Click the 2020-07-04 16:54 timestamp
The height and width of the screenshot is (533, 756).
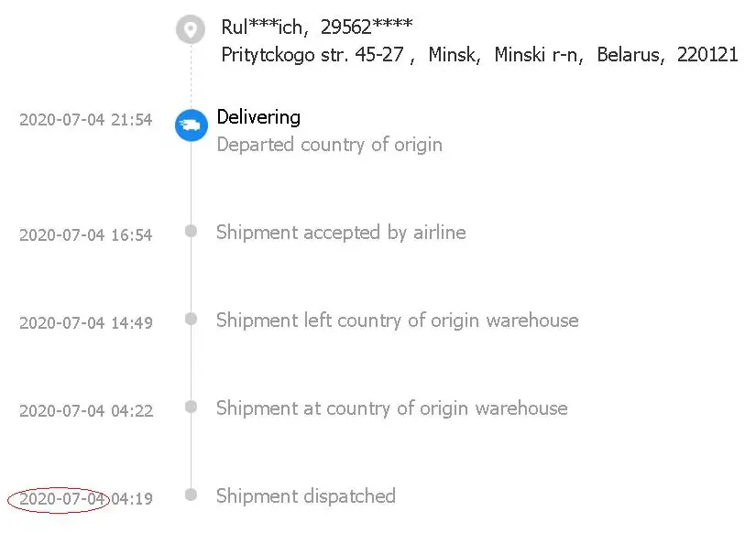click(85, 235)
